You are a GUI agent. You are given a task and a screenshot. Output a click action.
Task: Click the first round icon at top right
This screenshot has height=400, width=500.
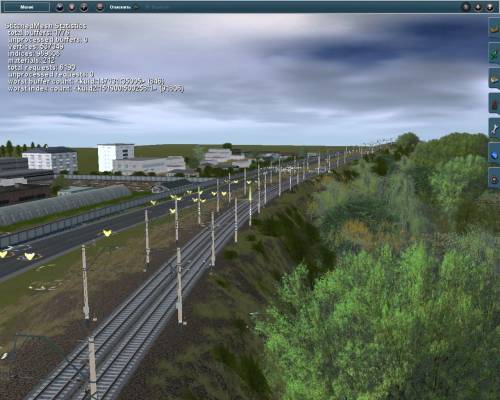point(466,7)
